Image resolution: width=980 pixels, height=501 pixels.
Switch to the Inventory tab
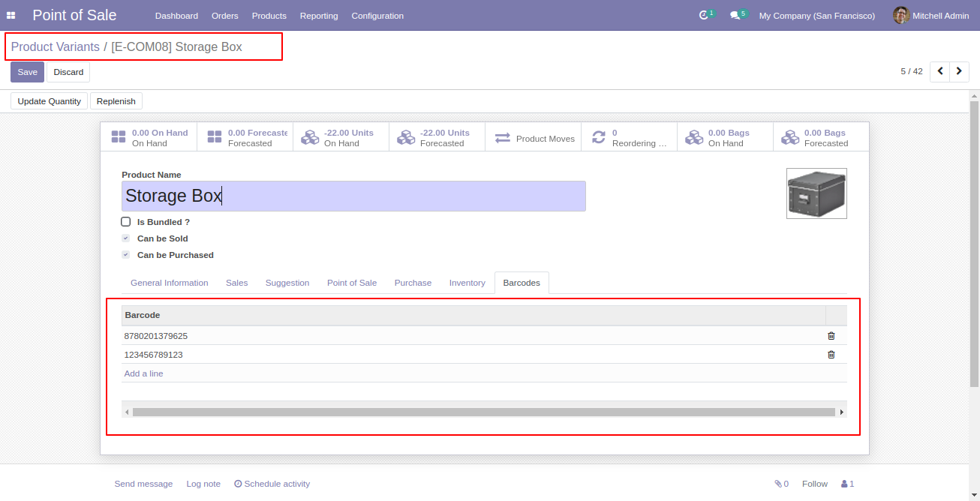click(x=467, y=283)
